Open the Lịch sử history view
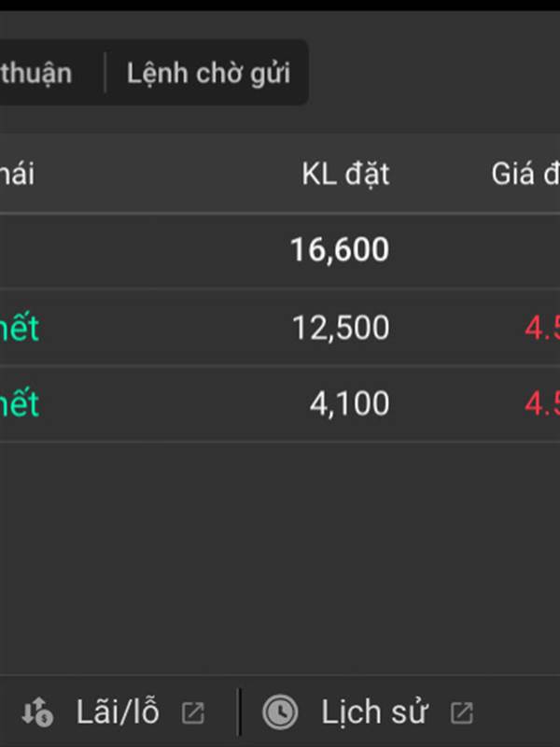This screenshot has height=747, width=560. pos(374,712)
